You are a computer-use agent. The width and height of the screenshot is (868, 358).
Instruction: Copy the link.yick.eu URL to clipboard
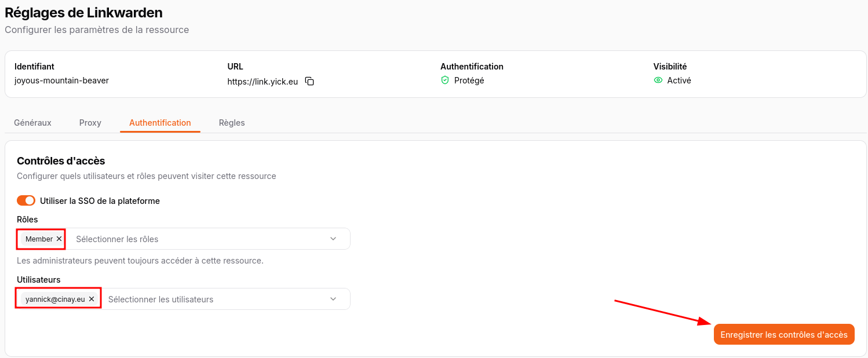coord(309,82)
